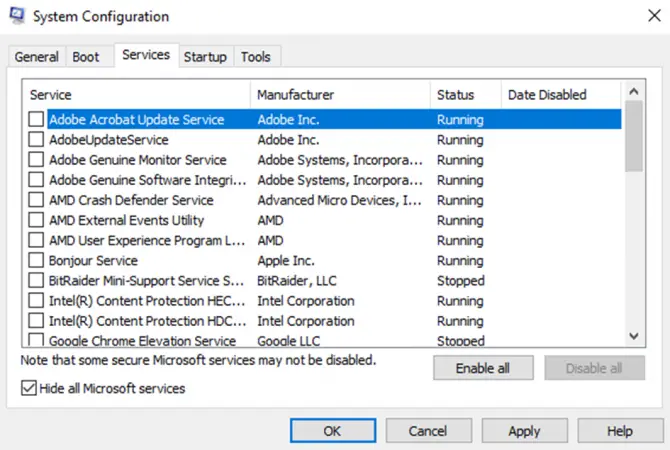Viewport: 670px width, 450px height.
Task: Click the vertical scrollbar thumb
Action: tap(634, 136)
